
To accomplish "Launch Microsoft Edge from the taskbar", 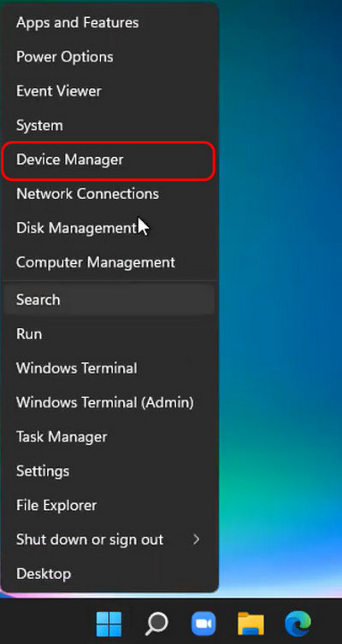I will point(298,624).
